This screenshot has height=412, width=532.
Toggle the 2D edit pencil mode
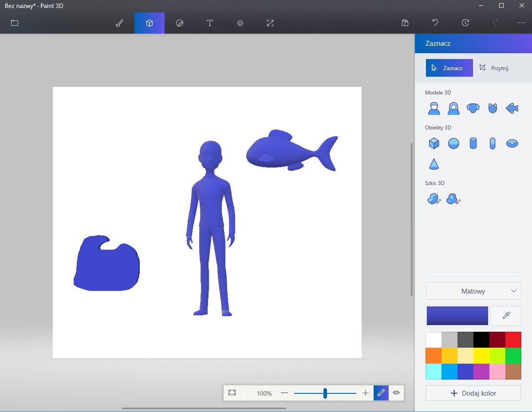tap(381, 393)
